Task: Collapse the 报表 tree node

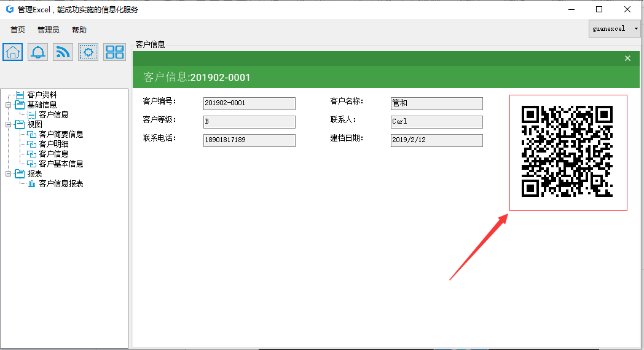Action: point(8,174)
